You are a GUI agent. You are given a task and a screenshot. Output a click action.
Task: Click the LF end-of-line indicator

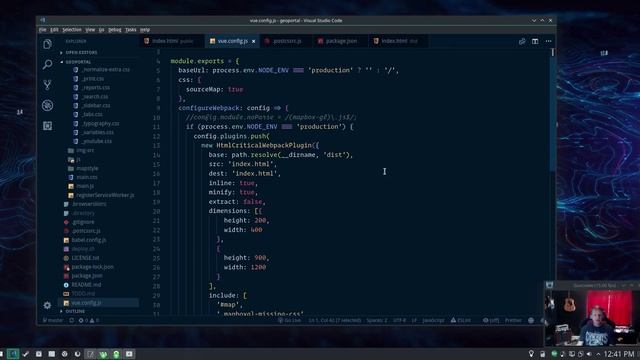(x=414, y=320)
